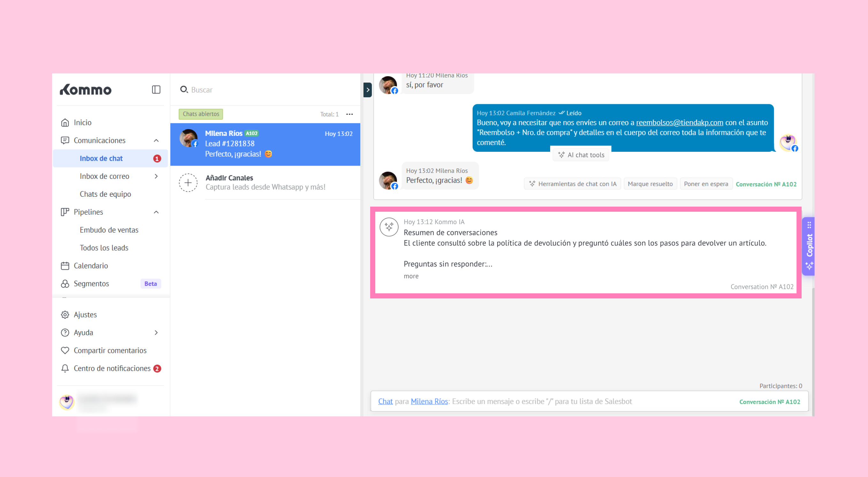The width and height of the screenshot is (868, 477).
Task: Click the Beta badge beside Segmentos
Action: tap(151, 283)
